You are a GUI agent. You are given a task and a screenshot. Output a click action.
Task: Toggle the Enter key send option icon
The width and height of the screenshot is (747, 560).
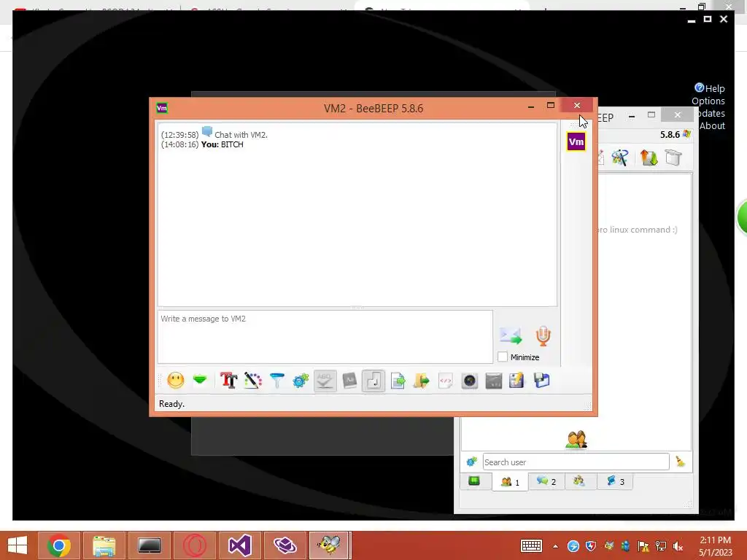tap(373, 381)
